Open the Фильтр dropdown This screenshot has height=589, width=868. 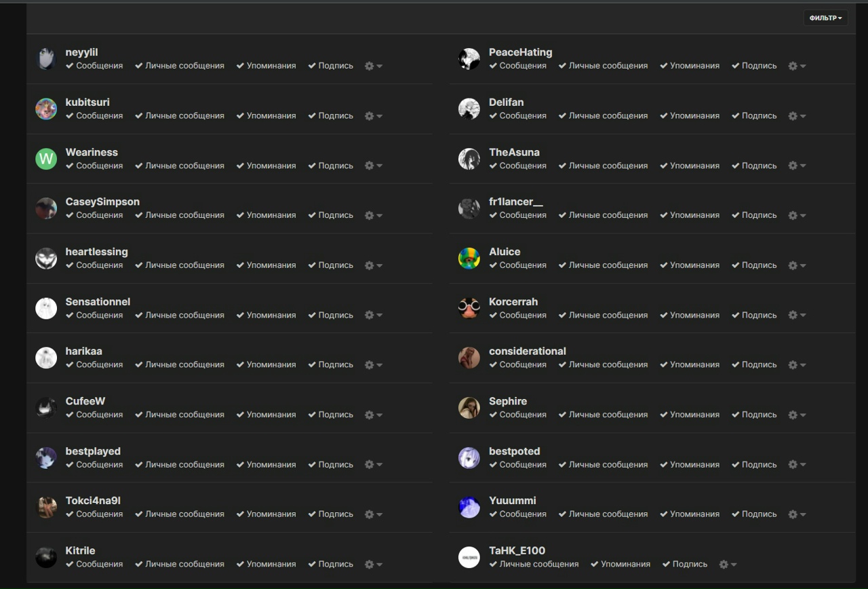[825, 18]
